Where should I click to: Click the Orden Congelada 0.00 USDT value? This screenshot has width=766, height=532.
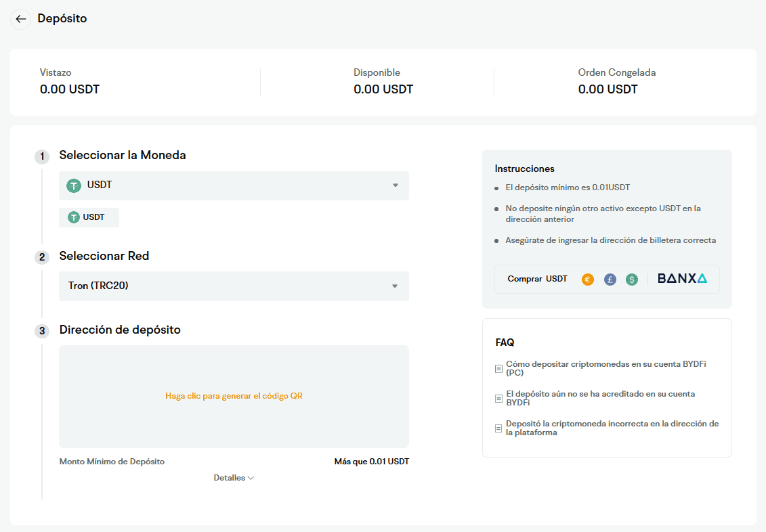click(x=608, y=89)
